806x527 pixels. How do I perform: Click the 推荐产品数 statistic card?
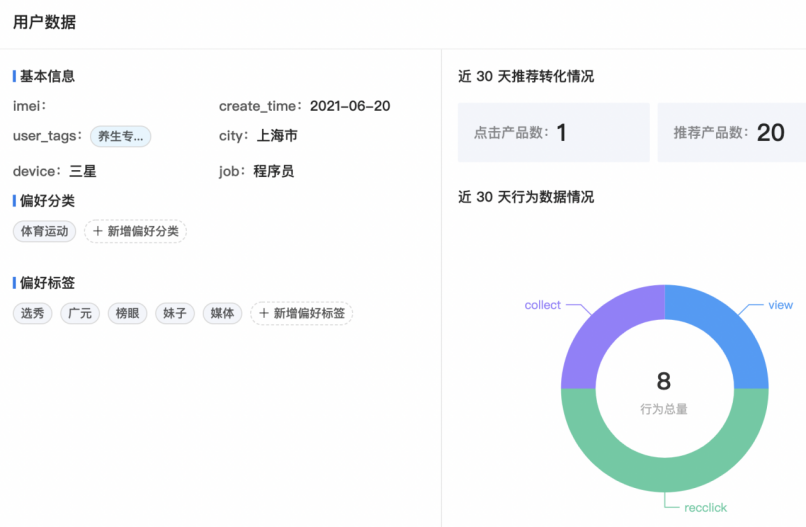pyautogui.click(x=731, y=132)
